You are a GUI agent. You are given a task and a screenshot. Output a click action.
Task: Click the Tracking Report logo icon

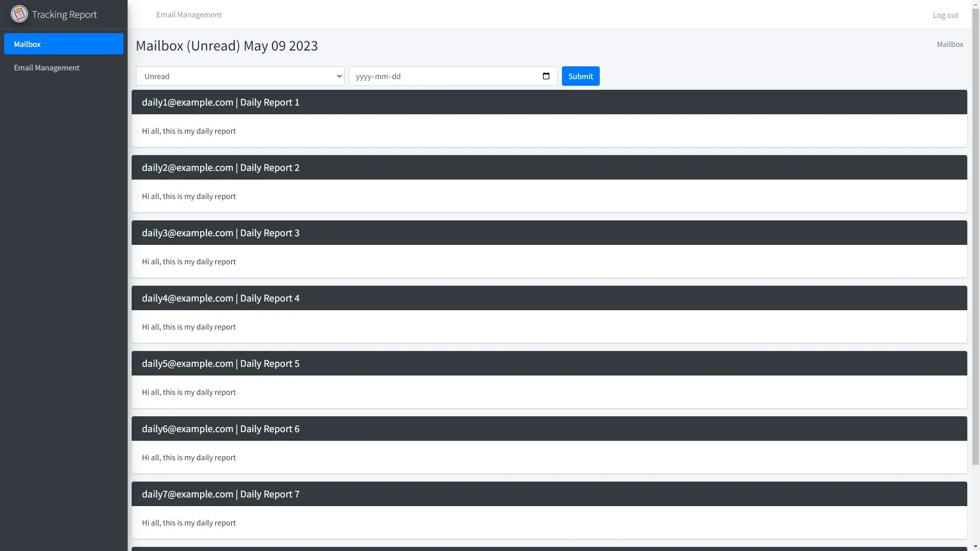[x=19, y=14]
